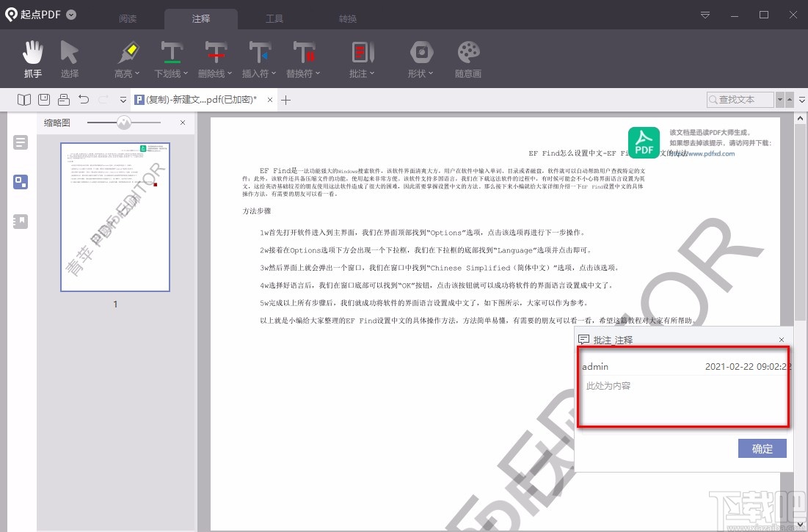
Task: Select the 选择 arrow tool
Action: pyautogui.click(x=70, y=59)
